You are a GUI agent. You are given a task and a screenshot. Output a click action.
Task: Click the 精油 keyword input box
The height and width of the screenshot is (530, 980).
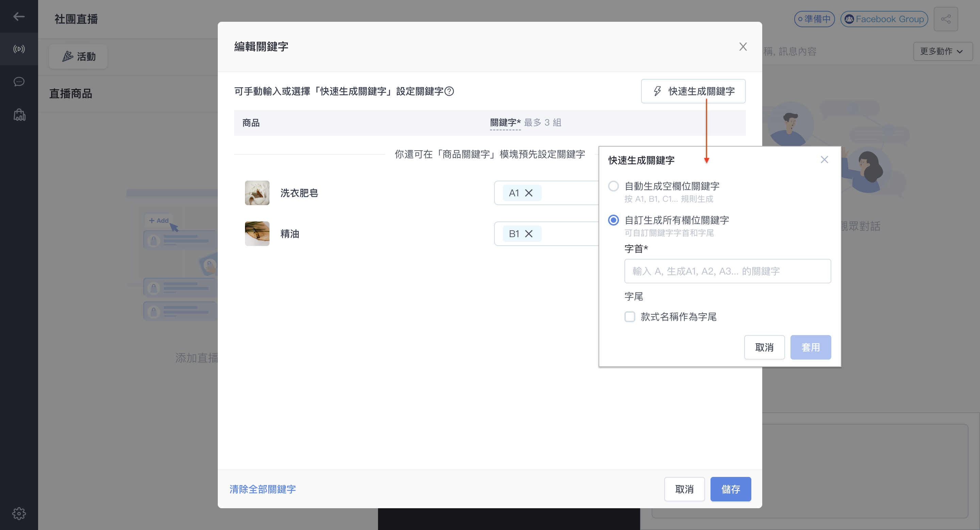pos(547,233)
